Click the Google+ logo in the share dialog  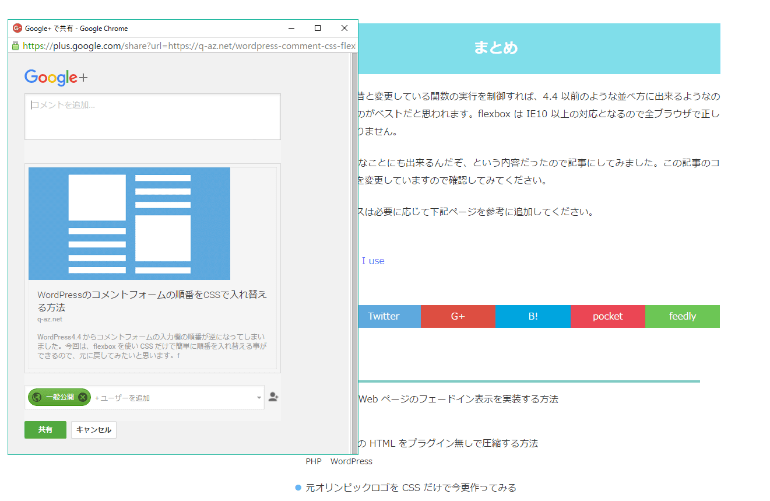(56, 78)
